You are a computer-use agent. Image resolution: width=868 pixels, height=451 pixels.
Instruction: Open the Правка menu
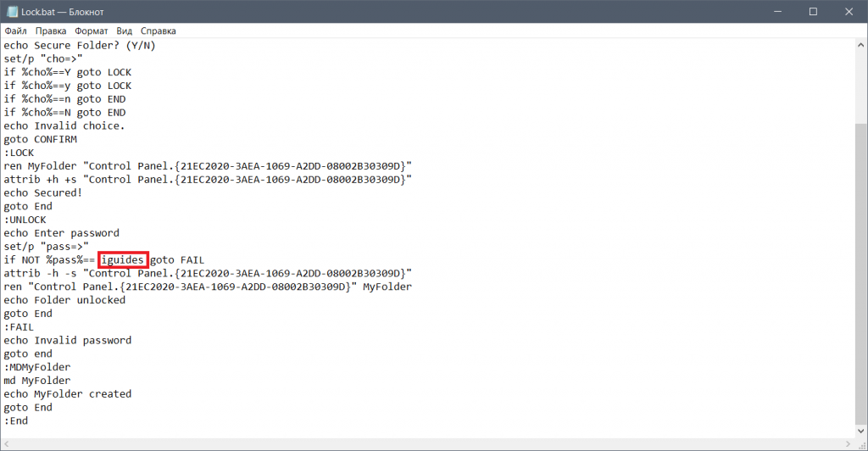(50, 31)
